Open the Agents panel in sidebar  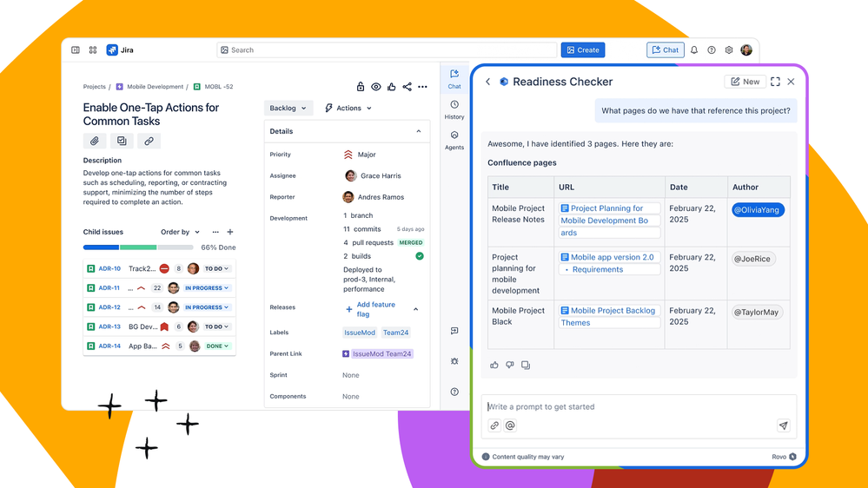[454, 140]
